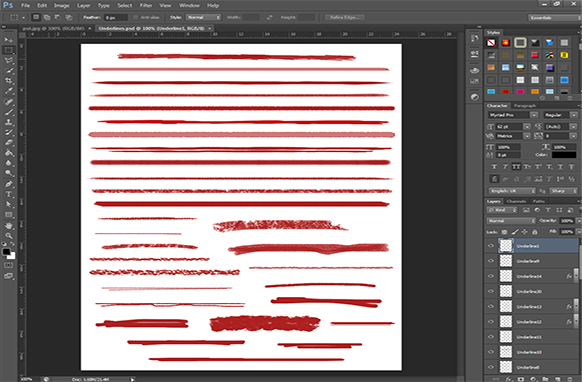The width and height of the screenshot is (582, 382).
Task: Select the Paint Bucket tool
Action: [x=8, y=153]
